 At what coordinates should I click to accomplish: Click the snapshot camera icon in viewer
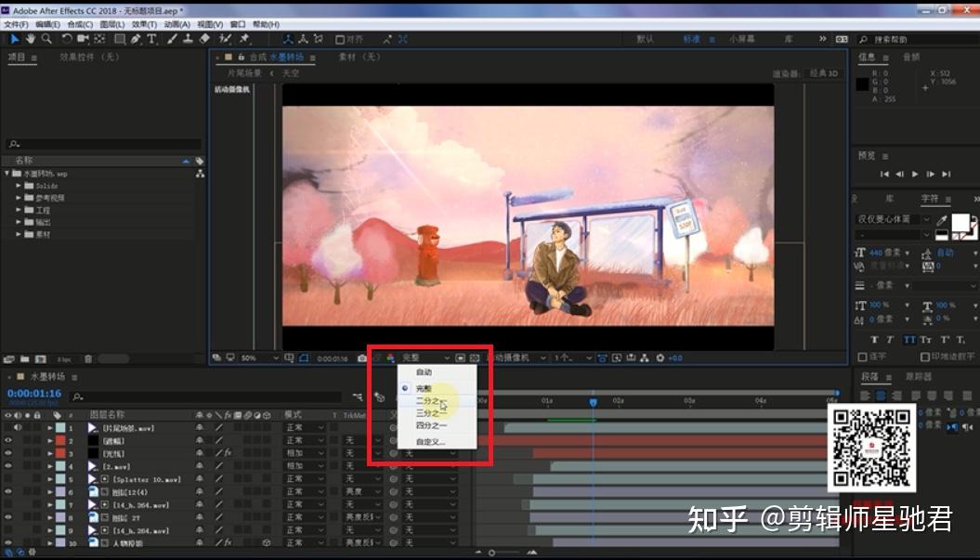click(x=362, y=358)
